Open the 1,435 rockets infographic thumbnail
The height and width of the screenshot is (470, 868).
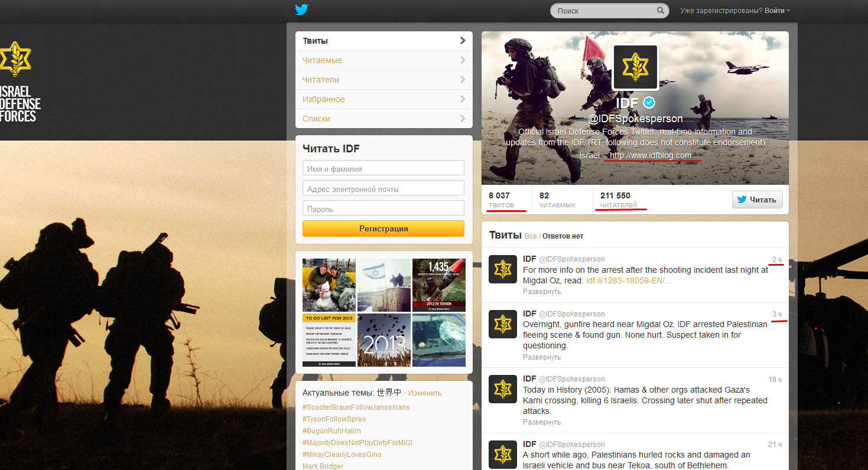[439, 285]
